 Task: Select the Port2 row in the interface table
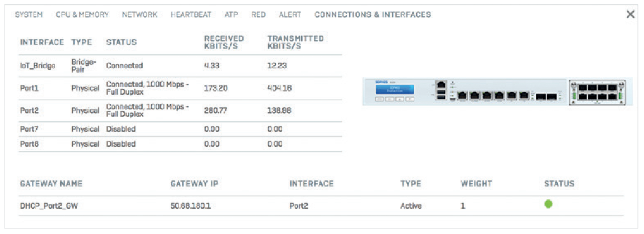coord(180,110)
